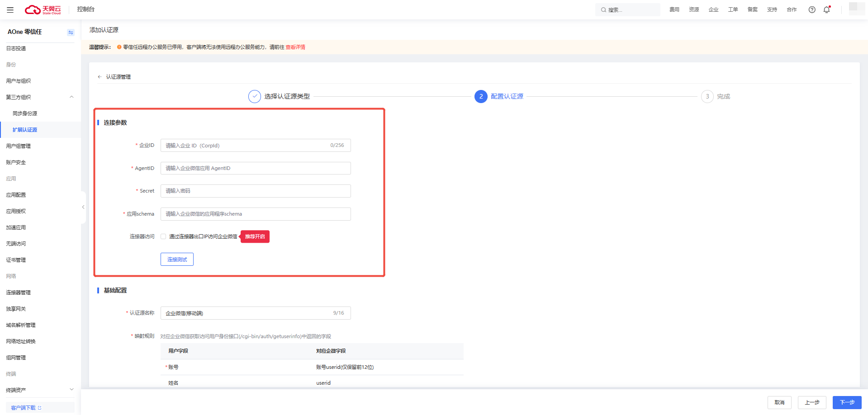Click the search magnifier icon
The height and width of the screenshot is (415, 868).
click(x=603, y=10)
